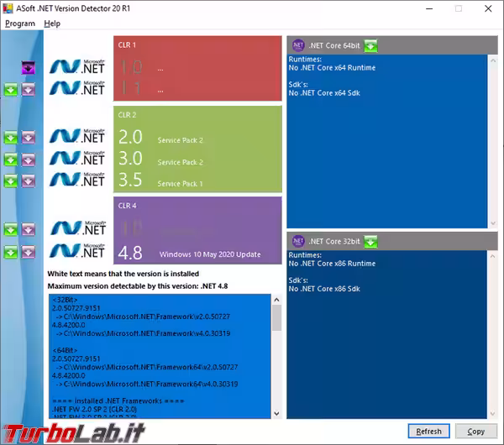Click the app icon in the title bar

8,8
